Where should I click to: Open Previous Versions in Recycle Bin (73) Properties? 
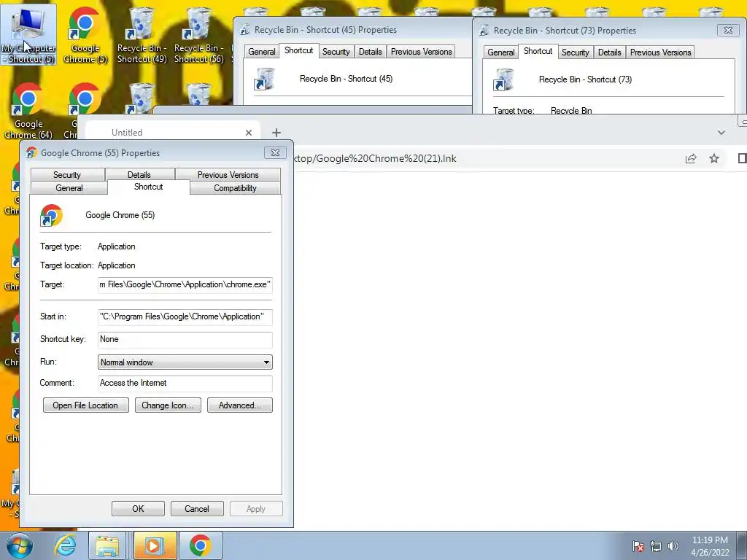[x=660, y=52]
